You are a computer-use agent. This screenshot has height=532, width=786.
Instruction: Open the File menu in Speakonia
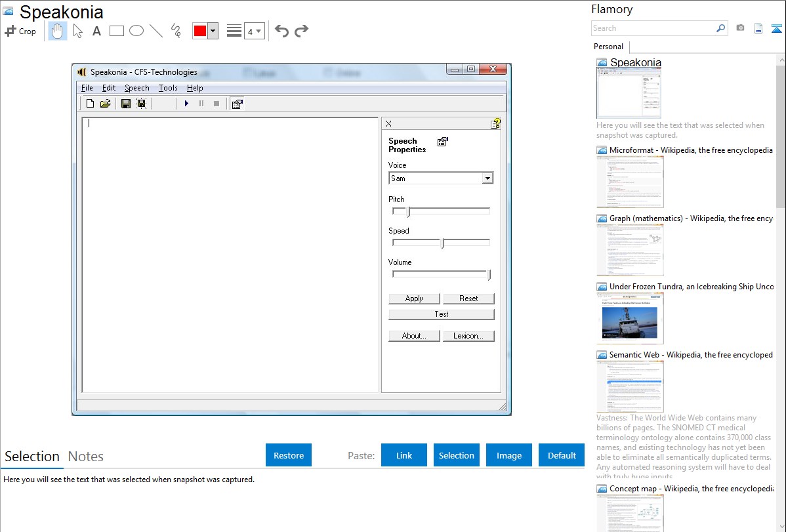87,88
